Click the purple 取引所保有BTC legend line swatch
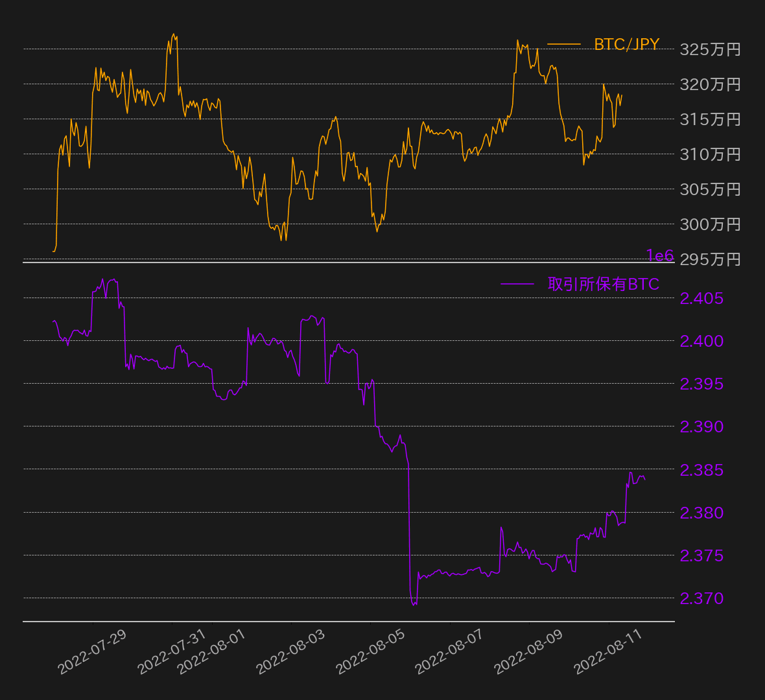 coord(517,284)
